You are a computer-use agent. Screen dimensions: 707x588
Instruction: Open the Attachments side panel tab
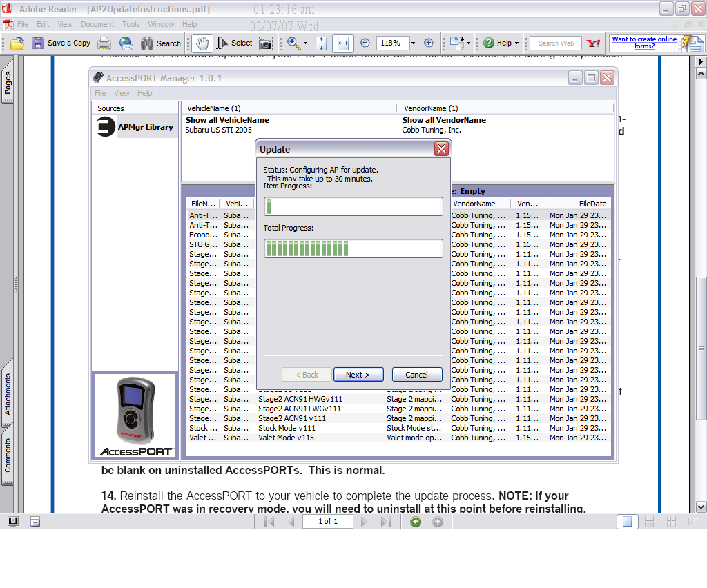pyautogui.click(x=7, y=394)
